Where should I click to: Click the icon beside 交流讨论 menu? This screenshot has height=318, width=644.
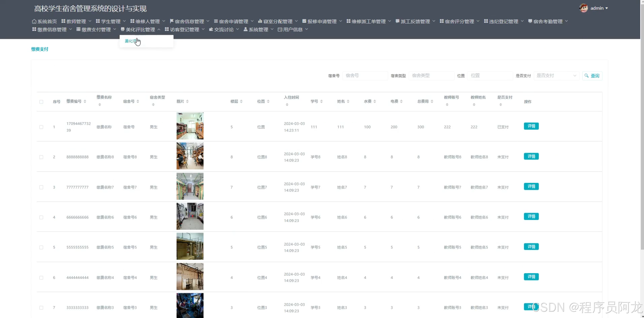click(211, 29)
